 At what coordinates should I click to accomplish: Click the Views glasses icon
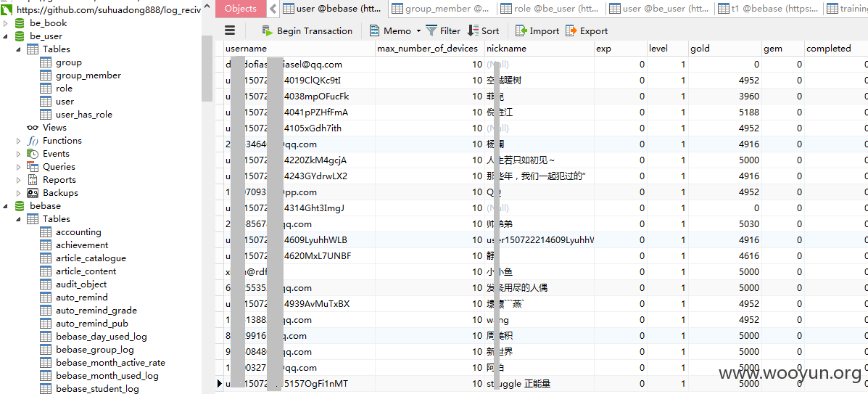click(33, 128)
